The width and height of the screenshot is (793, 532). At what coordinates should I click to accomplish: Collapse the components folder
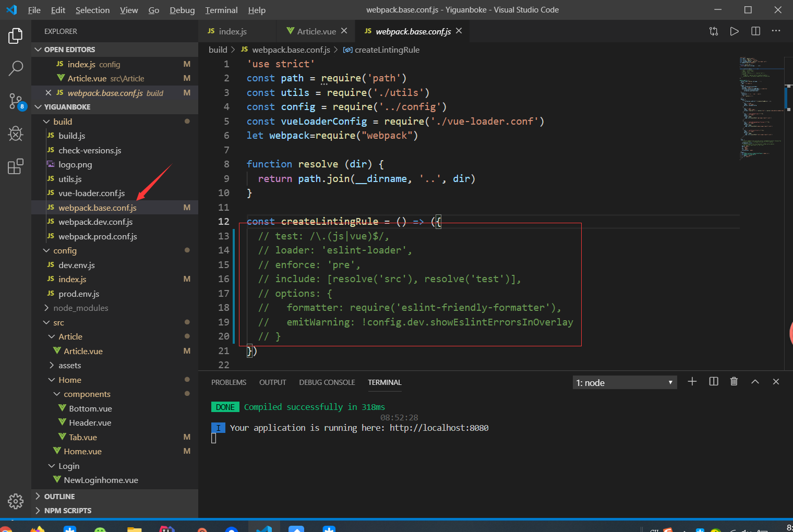coord(115,394)
